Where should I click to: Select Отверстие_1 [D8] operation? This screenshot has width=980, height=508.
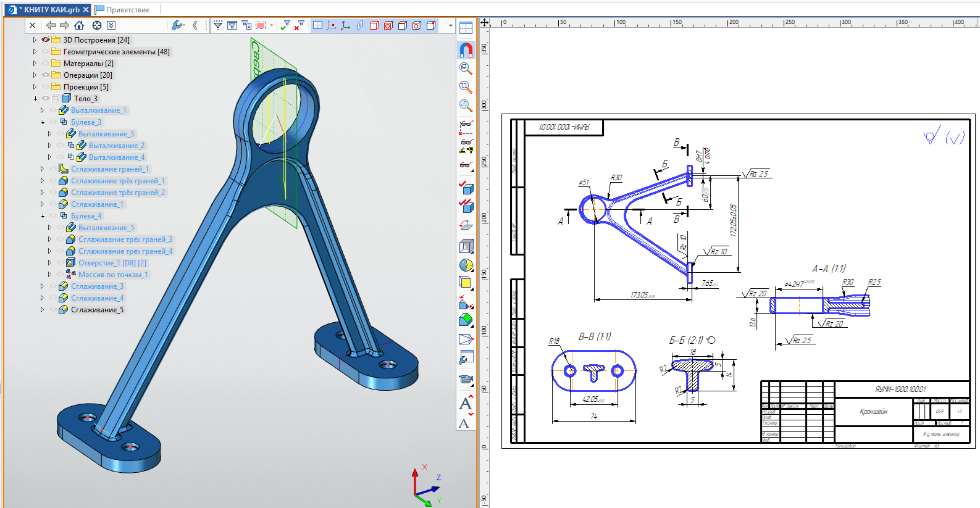click(112, 263)
